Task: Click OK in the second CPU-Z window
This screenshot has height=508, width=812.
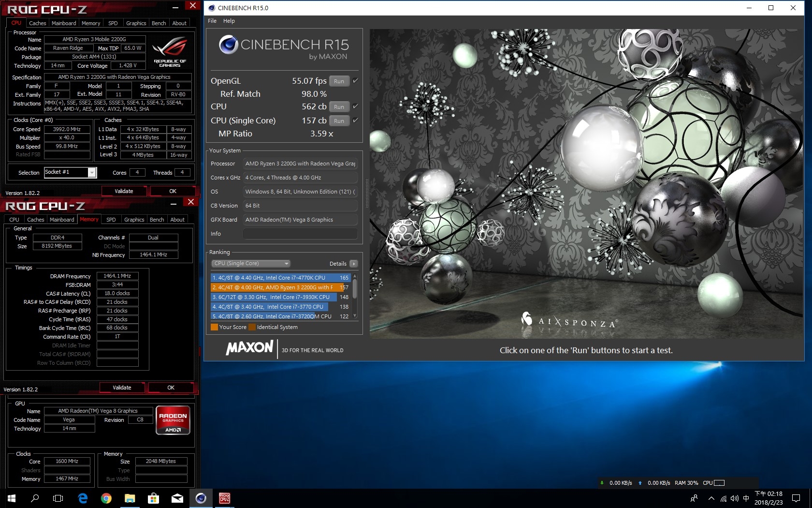Action: point(171,388)
